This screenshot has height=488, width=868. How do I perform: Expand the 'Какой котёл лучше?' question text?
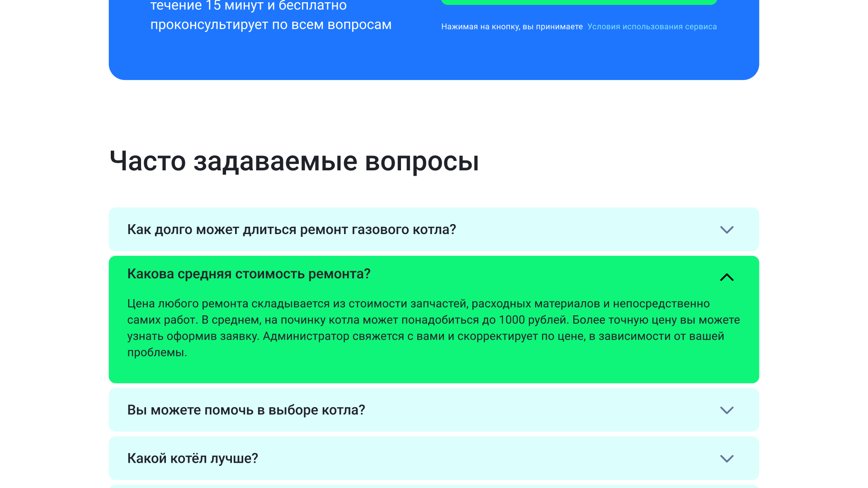tap(193, 458)
